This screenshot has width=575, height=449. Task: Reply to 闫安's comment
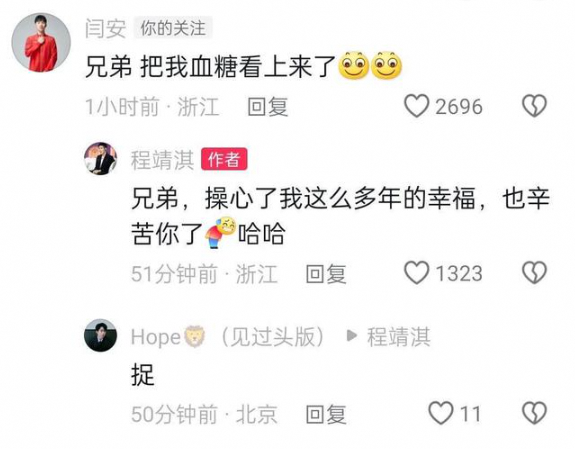pos(268,107)
